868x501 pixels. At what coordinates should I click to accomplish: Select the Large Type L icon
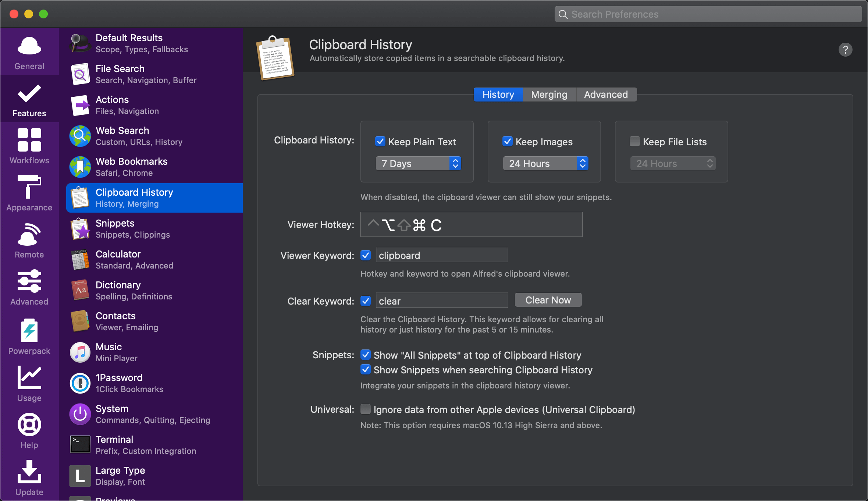click(x=80, y=476)
